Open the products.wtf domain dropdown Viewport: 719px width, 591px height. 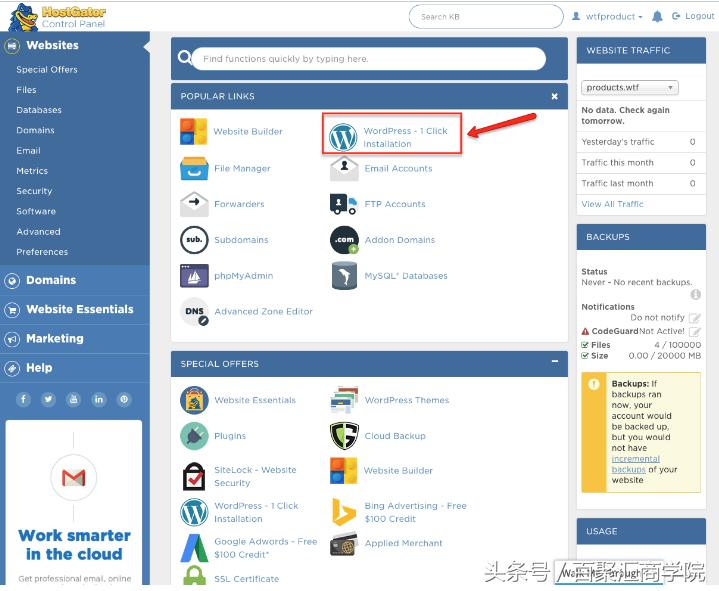629,88
